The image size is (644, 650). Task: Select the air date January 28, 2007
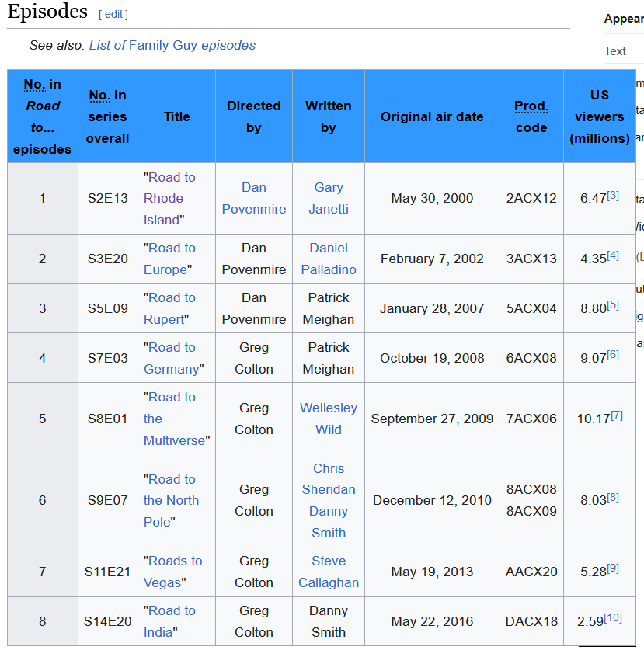(x=432, y=308)
